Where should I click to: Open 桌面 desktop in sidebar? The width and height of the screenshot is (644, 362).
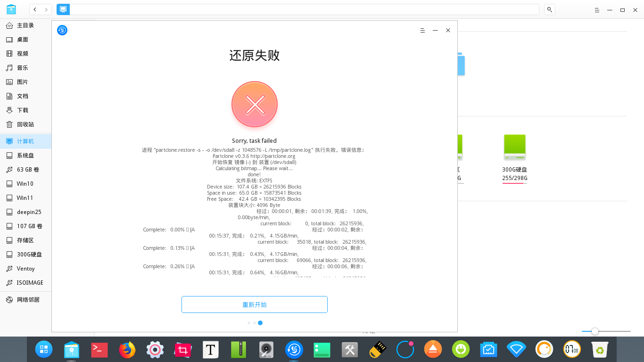click(x=26, y=40)
